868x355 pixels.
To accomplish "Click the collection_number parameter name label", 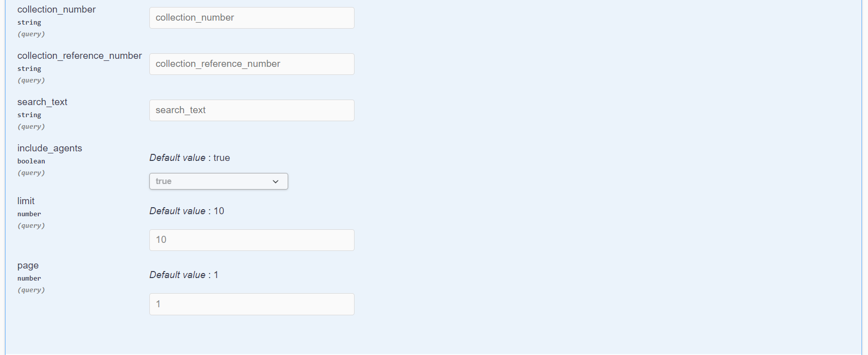I will pyautogui.click(x=56, y=10).
